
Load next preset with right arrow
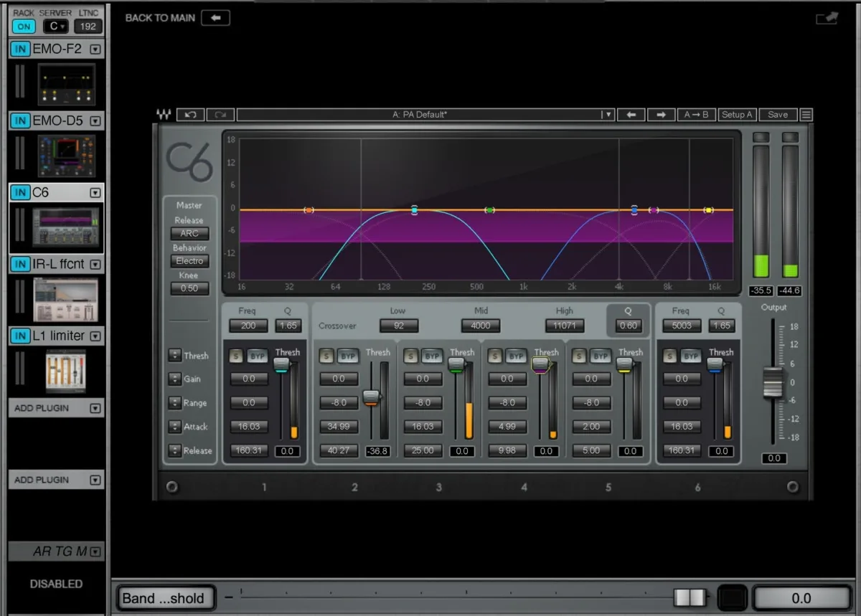coord(661,114)
